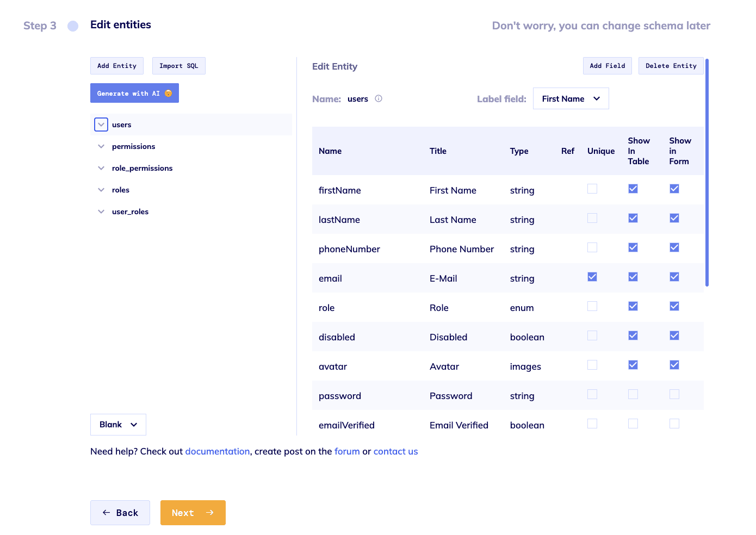Screen dimensions: 756x535
Task: Go back with the Back arrow button
Action: coord(120,513)
